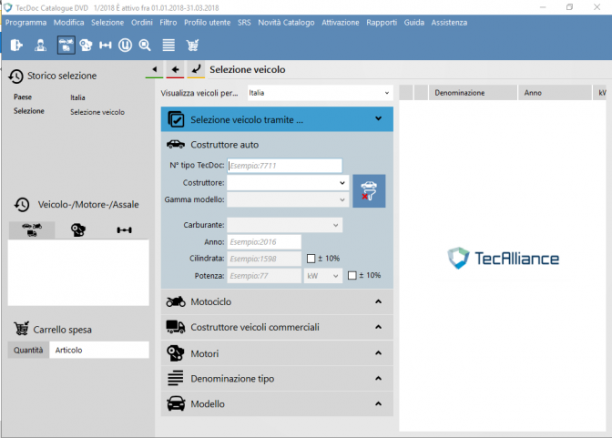Select the axle tab icon in history panel

tap(124, 230)
